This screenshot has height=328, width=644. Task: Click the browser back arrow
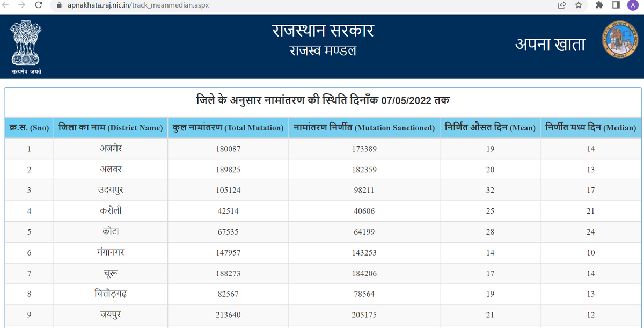click(x=6, y=5)
